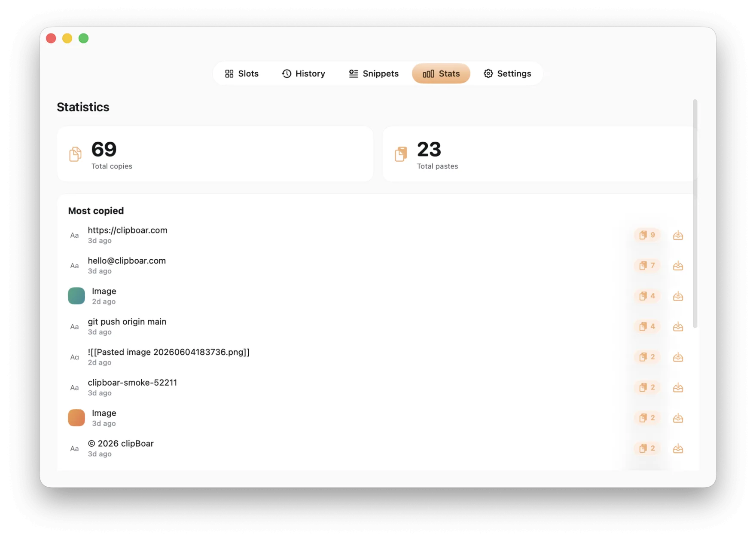
Task: Click the paste icon for the Pasted image row
Action: click(678, 357)
